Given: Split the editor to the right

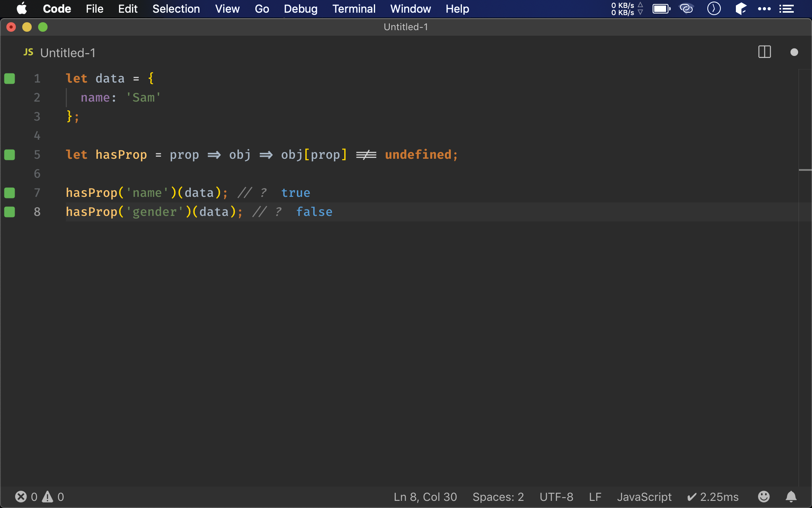Looking at the screenshot, I should click(x=764, y=52).
